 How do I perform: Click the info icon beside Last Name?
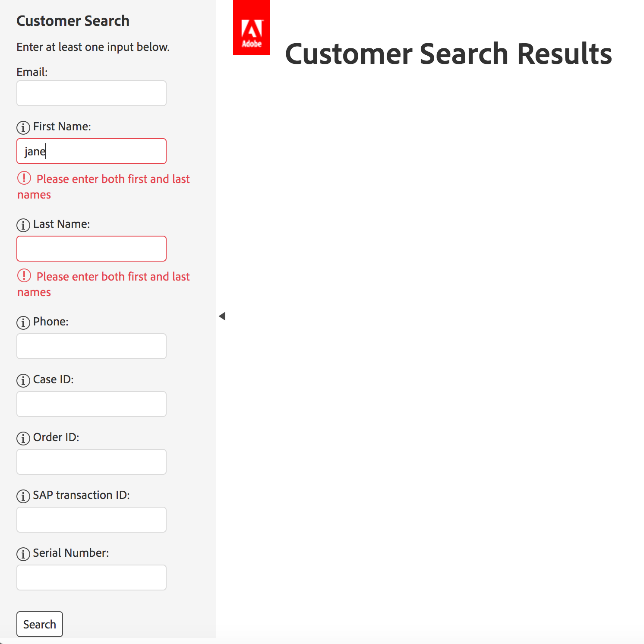[x=23, y=225]
